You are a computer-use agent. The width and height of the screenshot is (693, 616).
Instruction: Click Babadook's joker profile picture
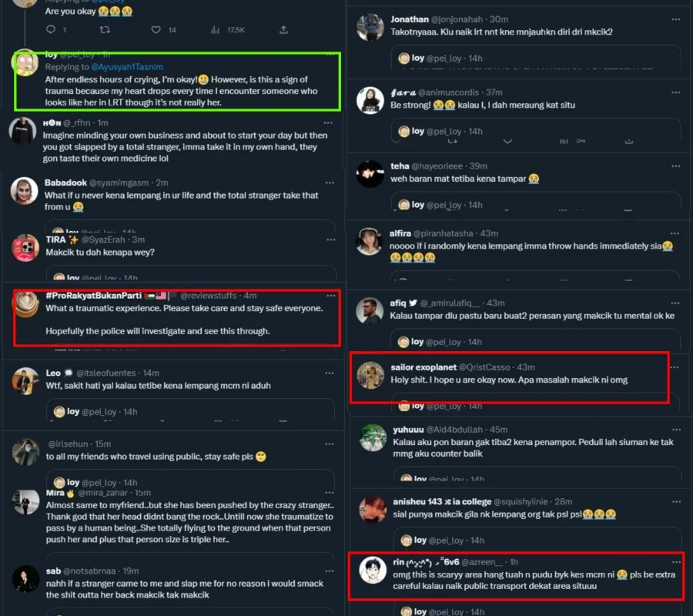click(25, 190)
